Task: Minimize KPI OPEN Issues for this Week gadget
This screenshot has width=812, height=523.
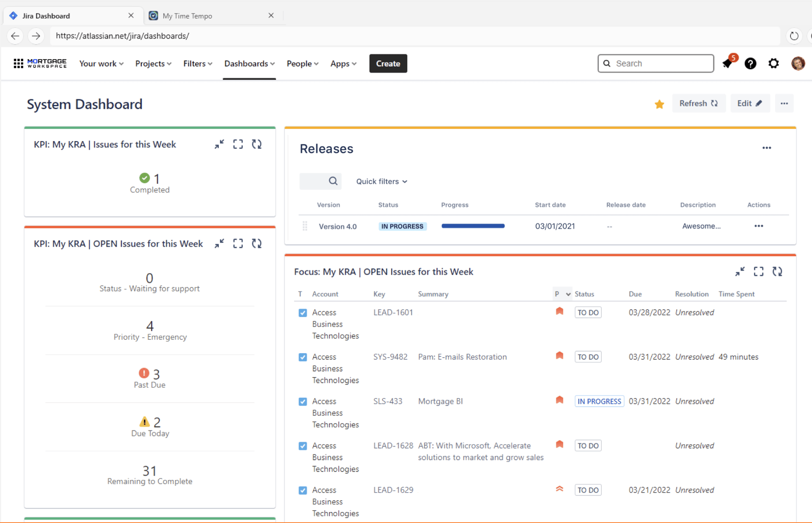Action: [219, 243]
